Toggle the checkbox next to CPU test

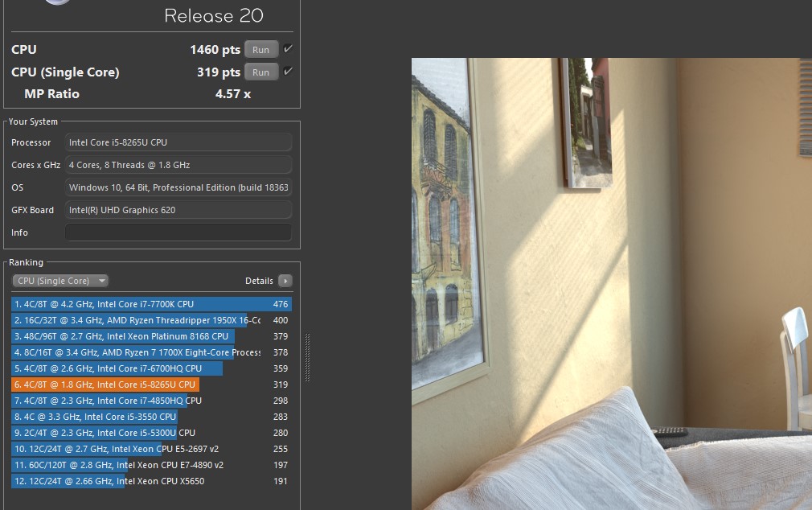coord(288,50)
